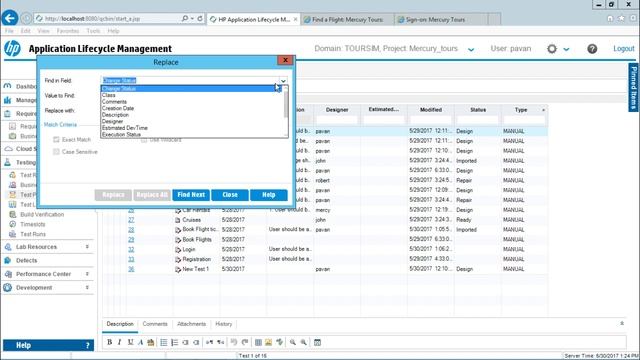
Task: Collapse the details pane arrow
Action: [622, 323]
